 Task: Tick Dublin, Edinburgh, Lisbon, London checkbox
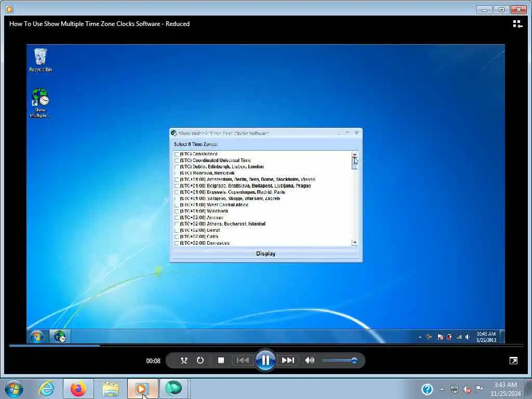click(177, 167)
